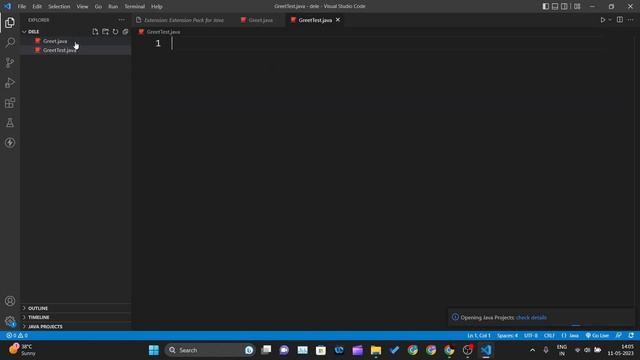Open the Accounts menu icon
Viewport: 640px width, 360px height.
(10, 301)
